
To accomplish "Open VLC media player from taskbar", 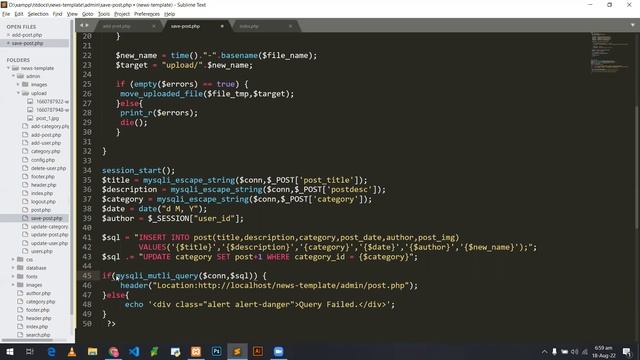I will (72, 351).
